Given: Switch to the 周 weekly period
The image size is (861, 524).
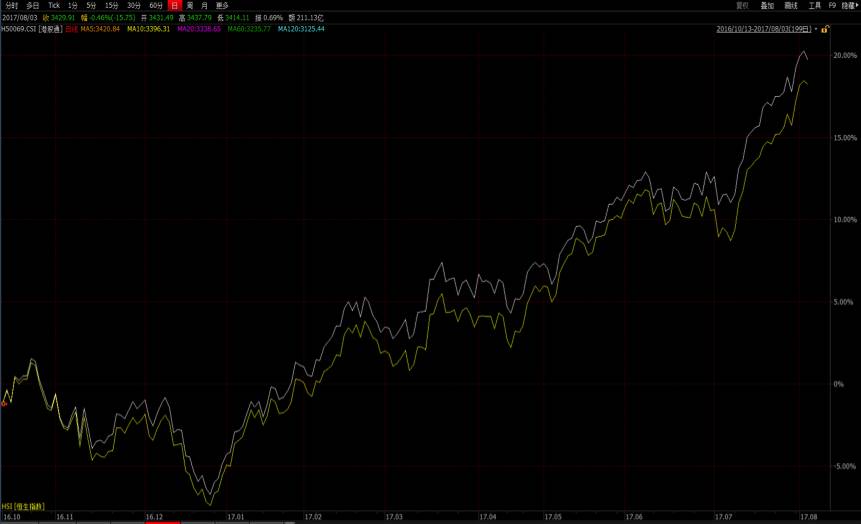Looking at the screenshot, I should tap(190, 5).
